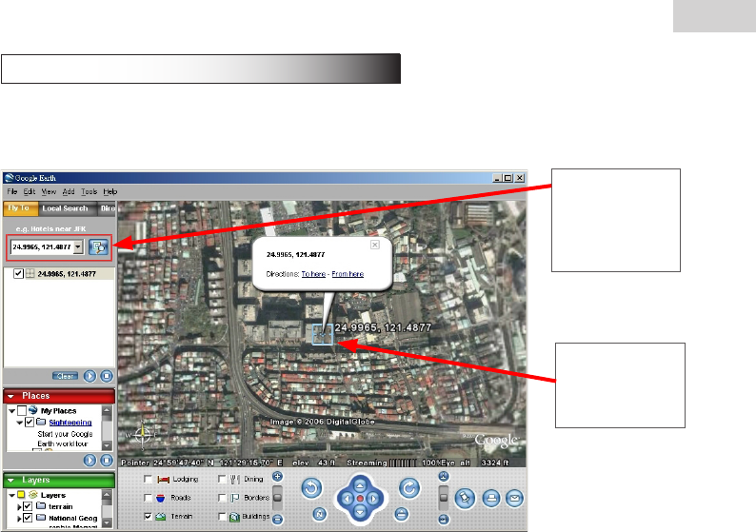Toggle the yellow Layers root checkbox
Screen dimensions: 756x532
[x=21, y=495]
